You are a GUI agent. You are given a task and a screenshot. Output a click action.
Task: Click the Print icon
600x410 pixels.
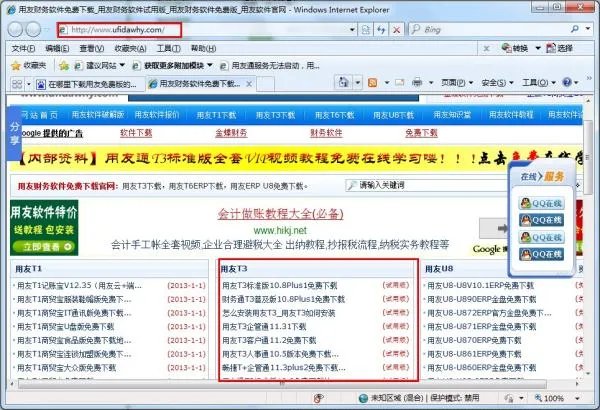[x=417, y=82]
